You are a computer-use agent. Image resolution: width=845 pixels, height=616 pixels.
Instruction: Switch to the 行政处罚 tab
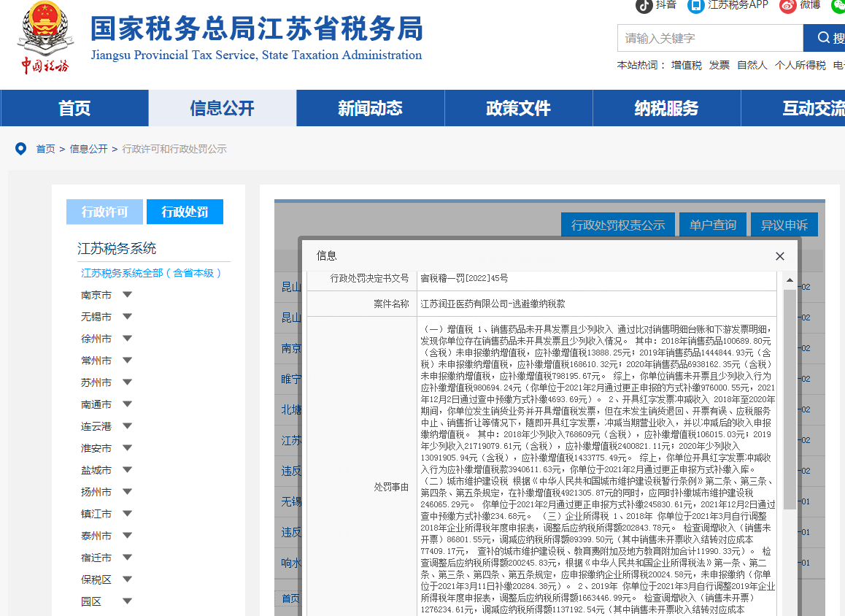(185, 212)
